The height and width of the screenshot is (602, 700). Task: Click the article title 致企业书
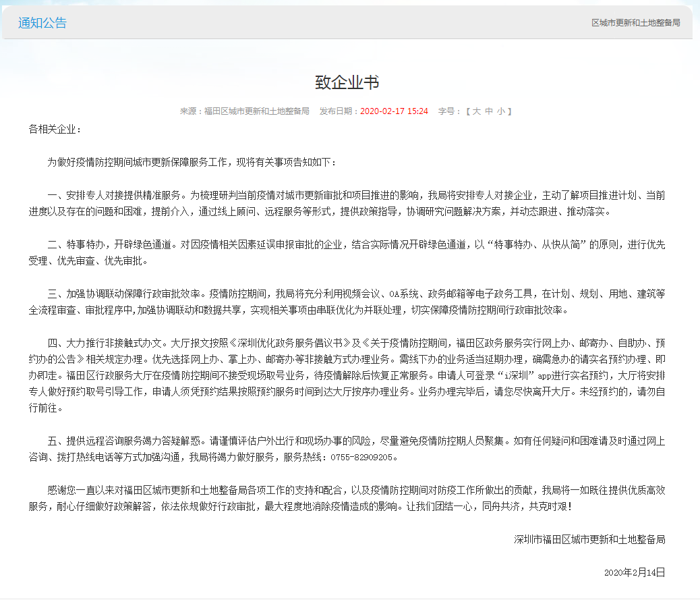coord(347,82)
